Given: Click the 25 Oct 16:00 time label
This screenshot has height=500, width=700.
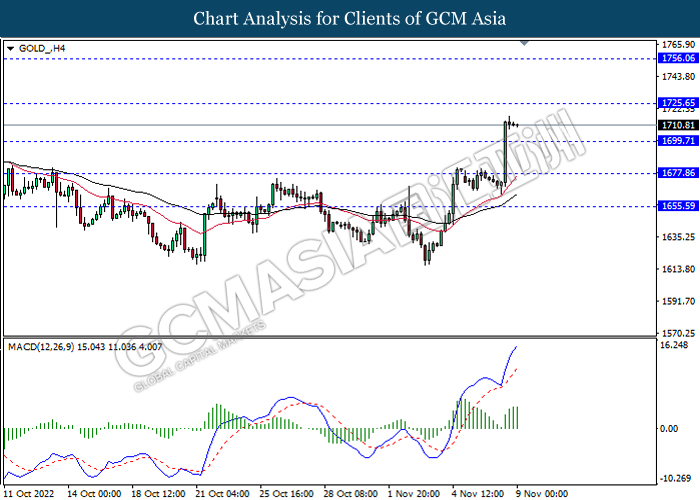Looking at the screenshot, I should point(287,493).
